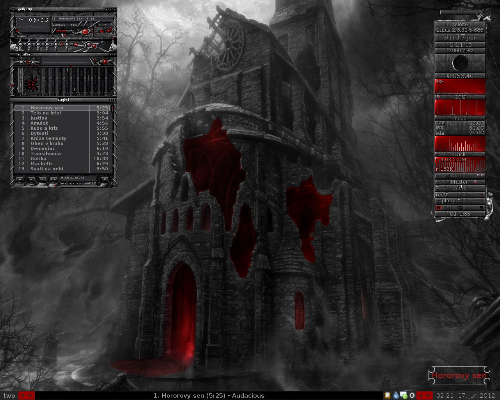Click the moon phase icon in GKrellM

click(x=460, y=62)
